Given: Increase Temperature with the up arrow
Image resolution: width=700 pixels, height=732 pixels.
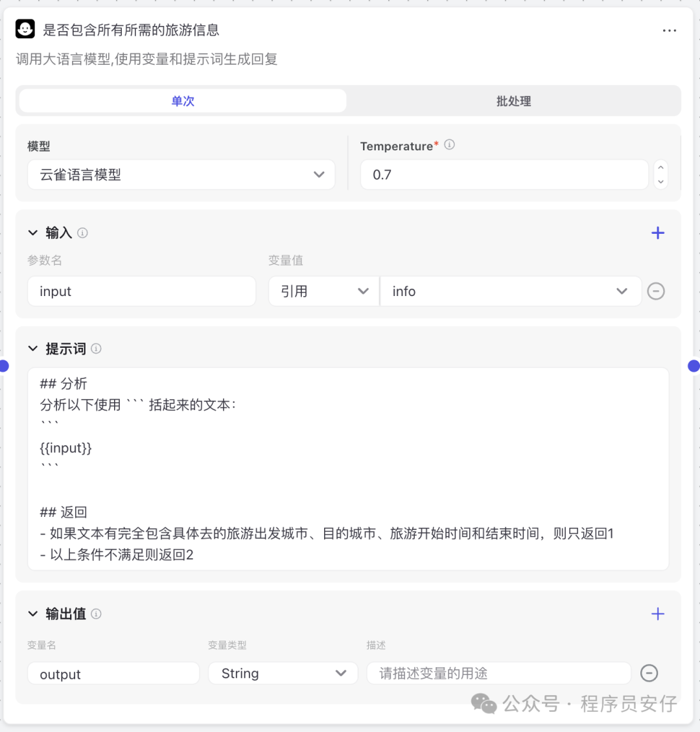Looking at the screenshot, I should pos(660,168).
